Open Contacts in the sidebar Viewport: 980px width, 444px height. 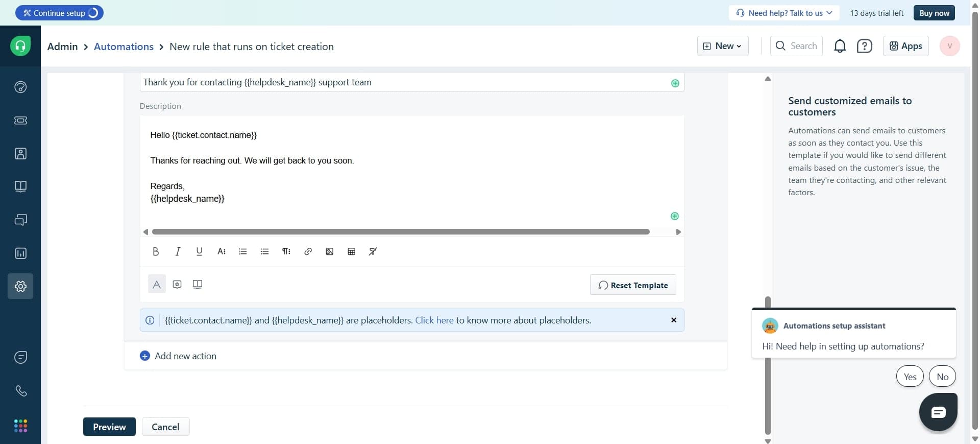[20, 154]
